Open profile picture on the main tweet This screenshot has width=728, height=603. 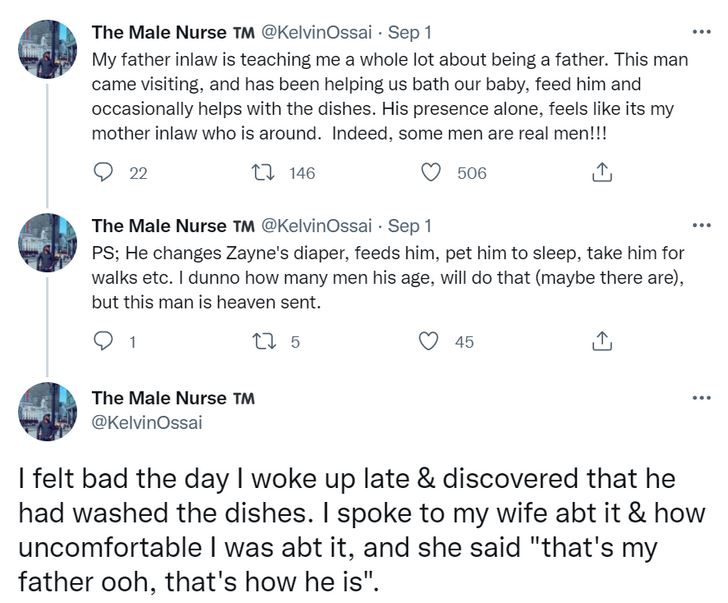pos(47,411)
